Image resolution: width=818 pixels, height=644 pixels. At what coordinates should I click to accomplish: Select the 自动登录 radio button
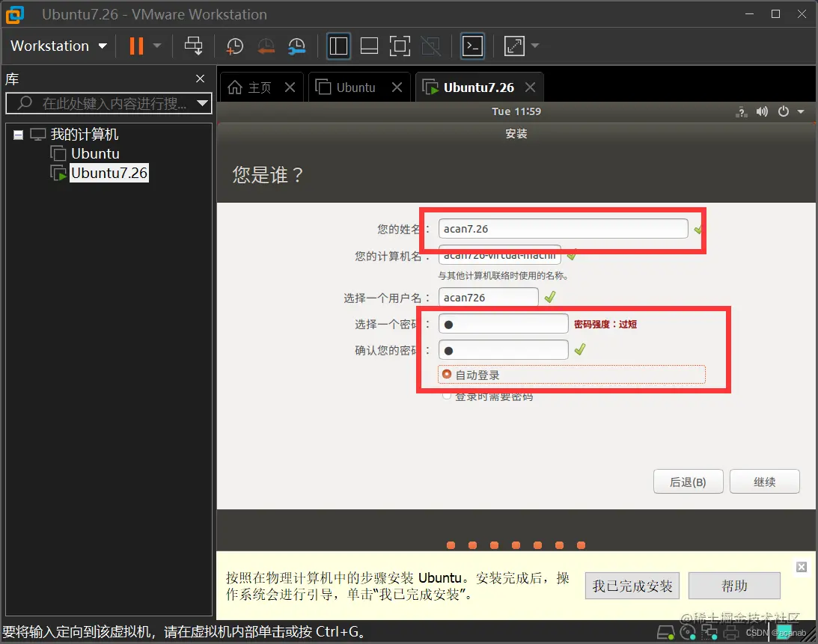point(447,374)
